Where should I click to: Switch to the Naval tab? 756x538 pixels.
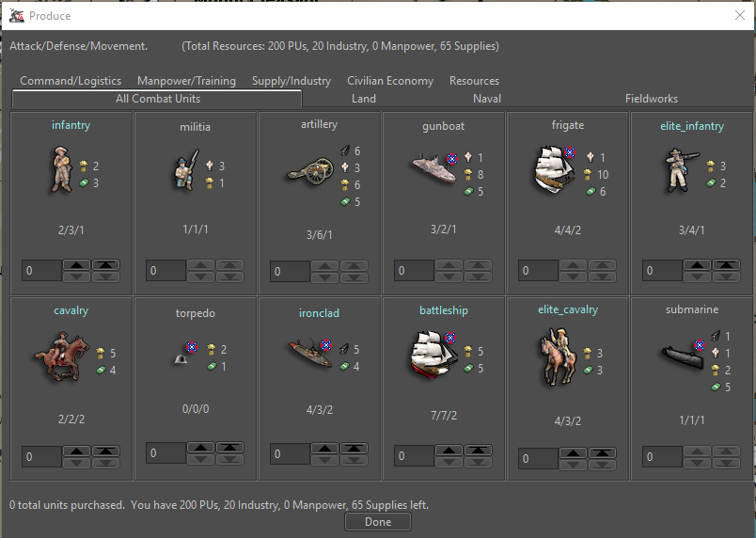point(487,99)
